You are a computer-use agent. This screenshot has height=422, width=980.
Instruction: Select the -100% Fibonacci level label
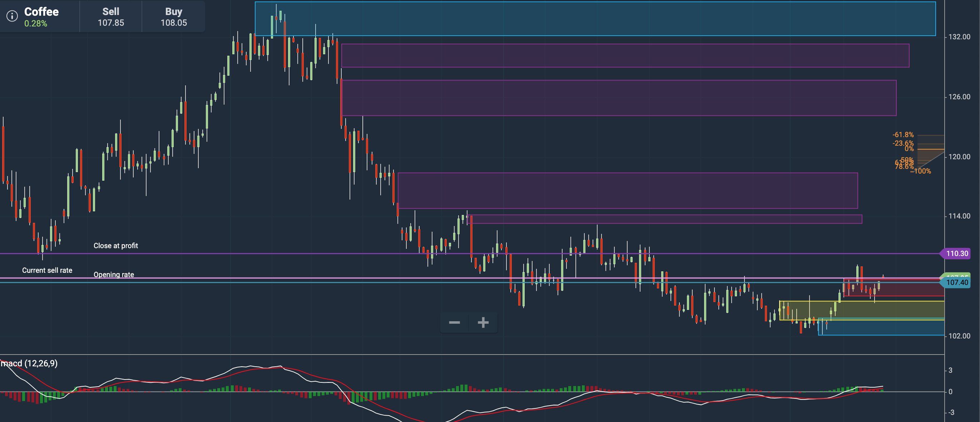click(920, 171)
